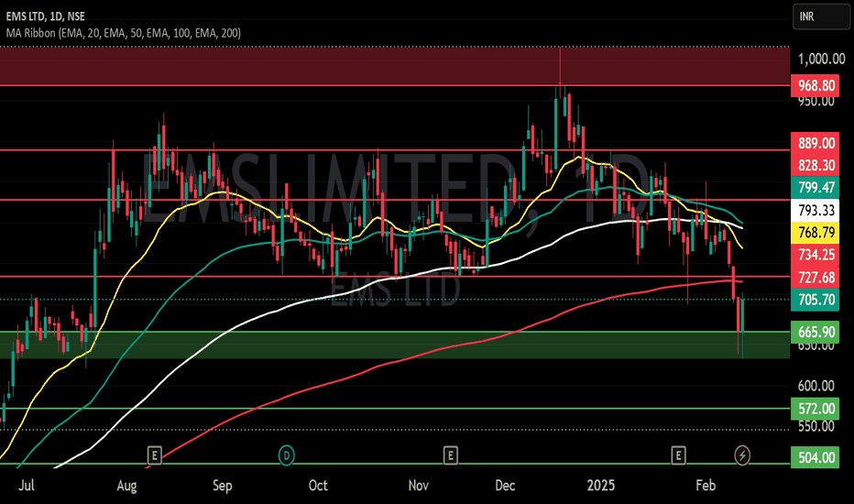The image size is (854, 504).
Task: Select the 968.80 price label
Action: (816, 85)
